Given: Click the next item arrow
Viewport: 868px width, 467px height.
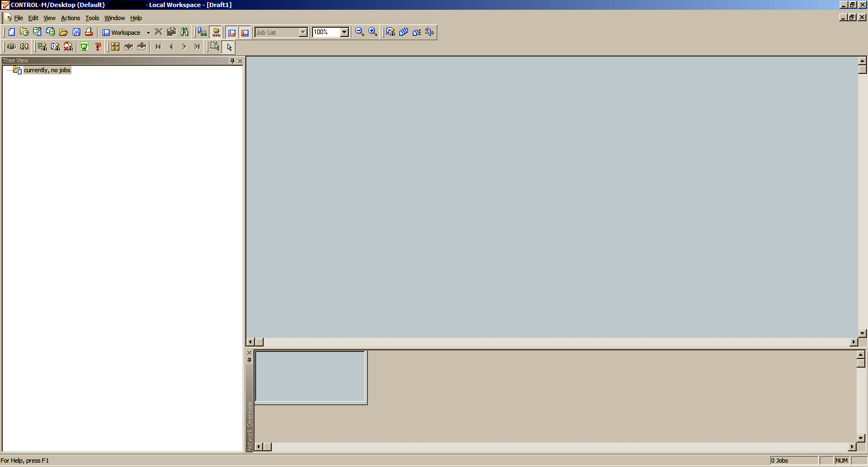Looking at the screenshot, I should (184, 47).
